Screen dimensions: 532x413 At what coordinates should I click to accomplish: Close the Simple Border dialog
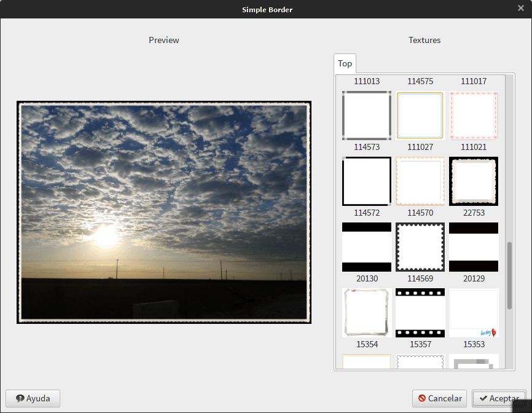click(x=521, y=8)
